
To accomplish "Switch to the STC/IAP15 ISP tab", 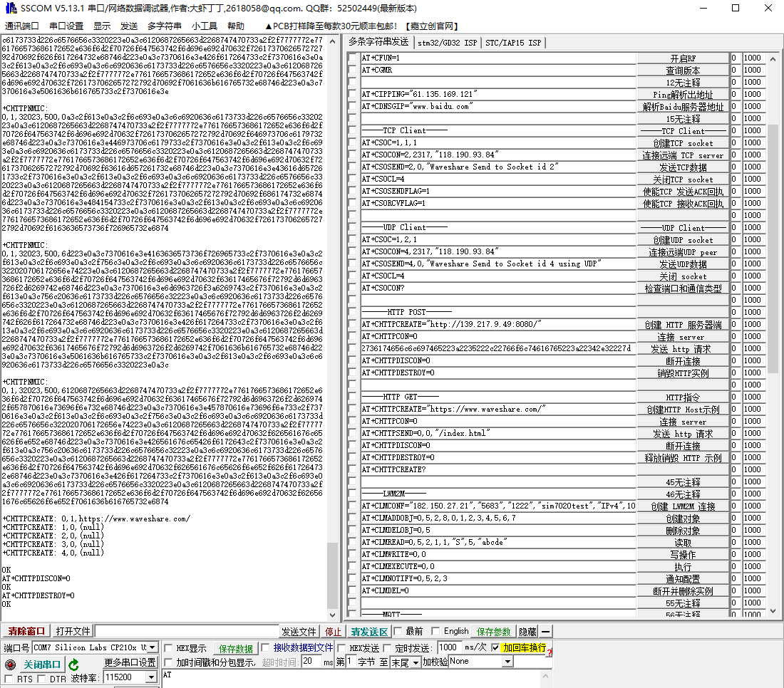I will pyautogui.click(x=513, y=43).
